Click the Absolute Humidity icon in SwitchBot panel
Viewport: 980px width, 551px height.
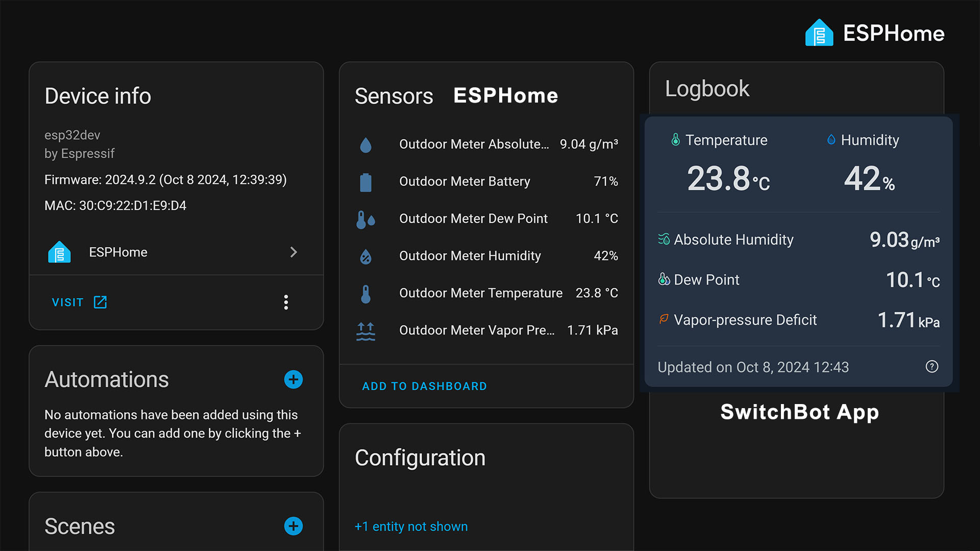[x=664, y=239]
